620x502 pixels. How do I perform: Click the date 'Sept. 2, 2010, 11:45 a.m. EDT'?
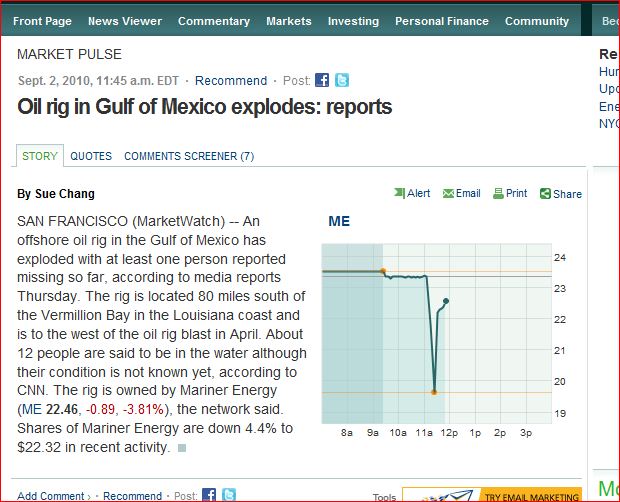click(98, 81)
